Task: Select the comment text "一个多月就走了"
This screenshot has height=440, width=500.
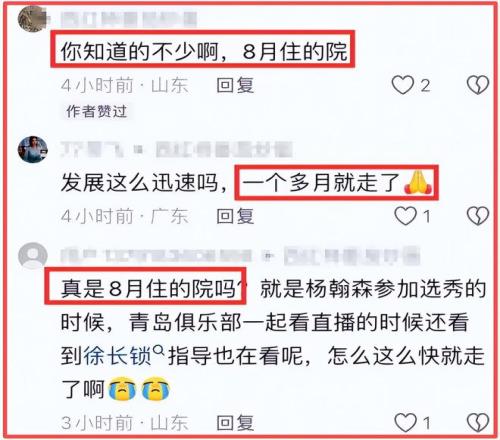Action: pyautogui.click(x=321, y=183)
